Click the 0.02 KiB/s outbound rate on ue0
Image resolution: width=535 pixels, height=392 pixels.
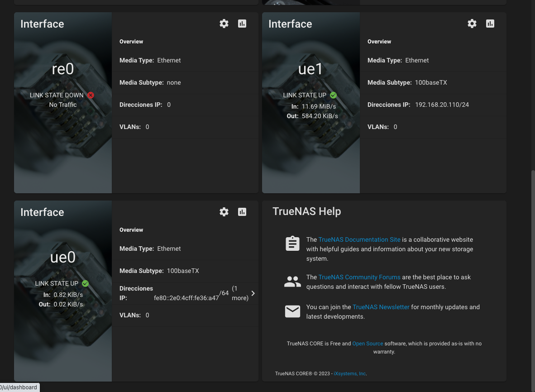(68, 304)
